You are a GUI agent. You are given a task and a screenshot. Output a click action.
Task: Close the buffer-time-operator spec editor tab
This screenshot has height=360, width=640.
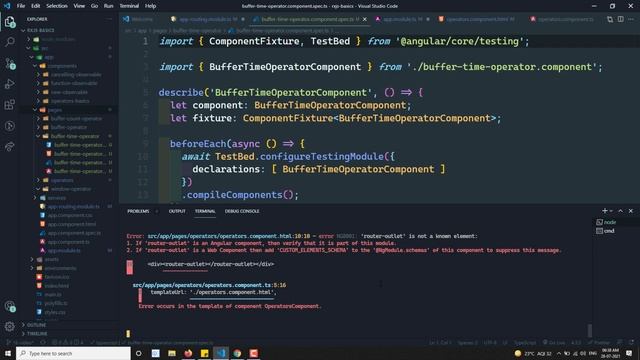(364, 19)
